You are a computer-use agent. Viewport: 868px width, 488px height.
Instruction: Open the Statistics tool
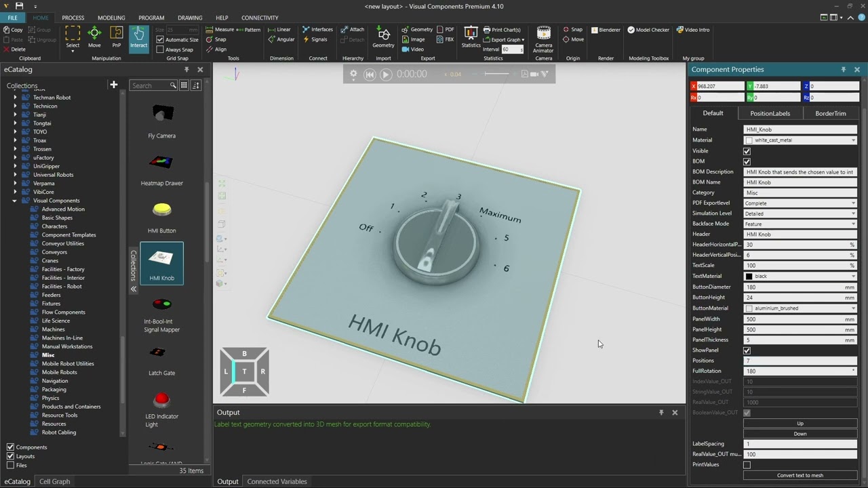(x=471, y=38)
